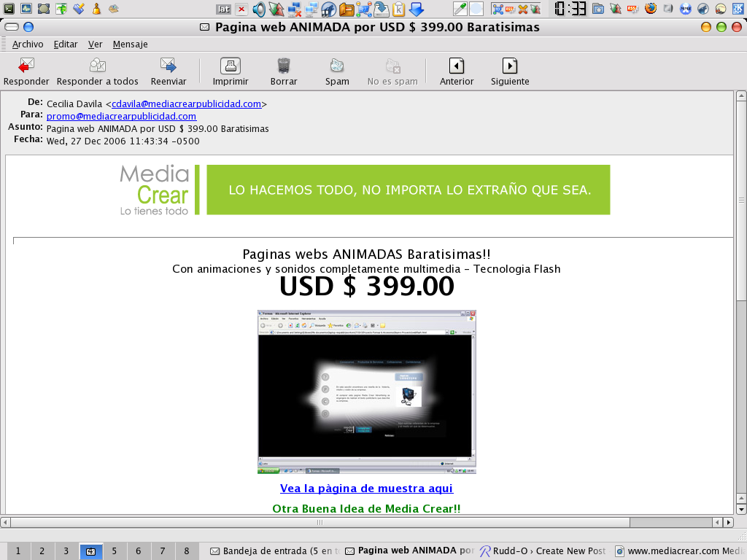This screenshot has width=747, height=560.
Task: Mark this message as Spam
Action: click(x=337, y=69)
